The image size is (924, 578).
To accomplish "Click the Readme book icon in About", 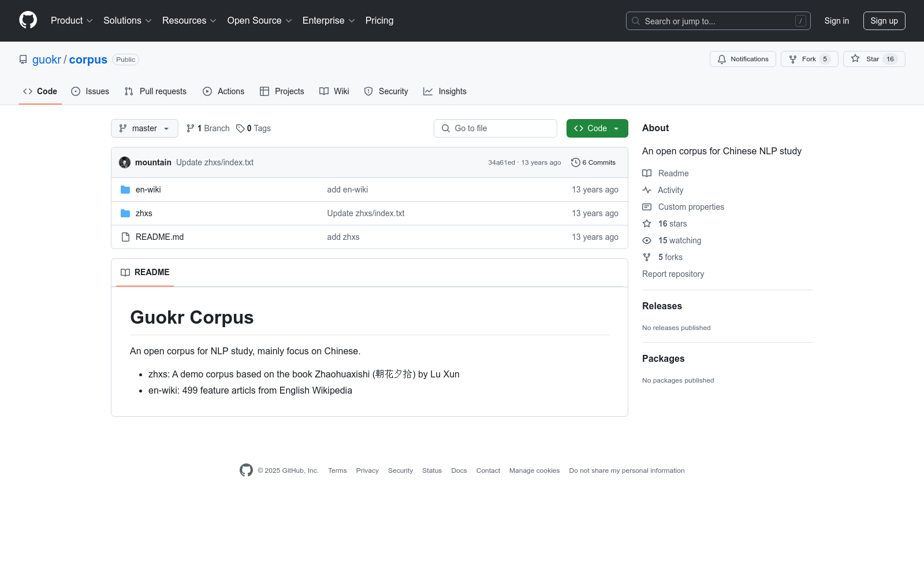I will coord(647,173).
